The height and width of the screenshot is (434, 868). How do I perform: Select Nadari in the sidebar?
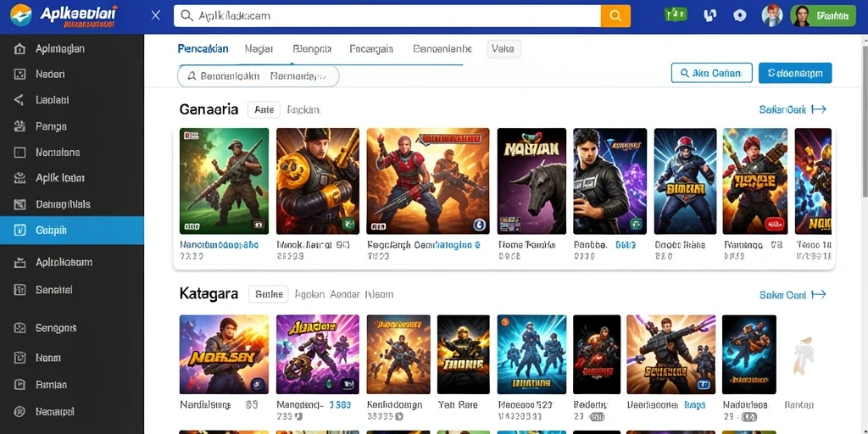[x=72, y=75]
